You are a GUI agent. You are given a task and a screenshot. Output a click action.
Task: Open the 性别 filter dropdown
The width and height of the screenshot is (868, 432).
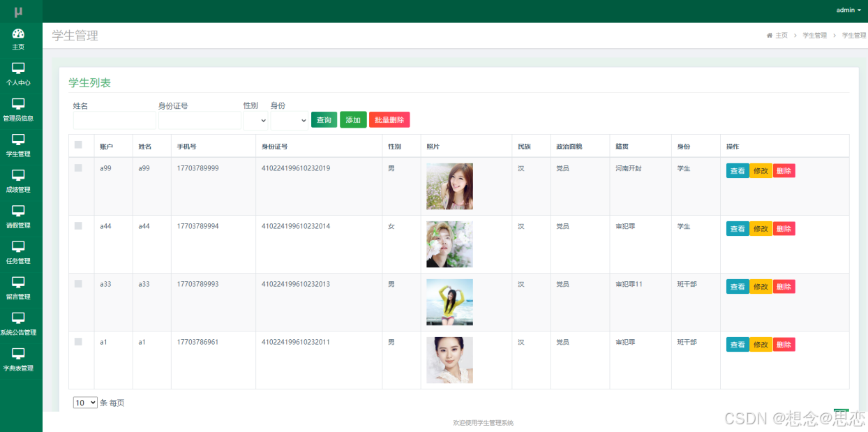(255, 120)
